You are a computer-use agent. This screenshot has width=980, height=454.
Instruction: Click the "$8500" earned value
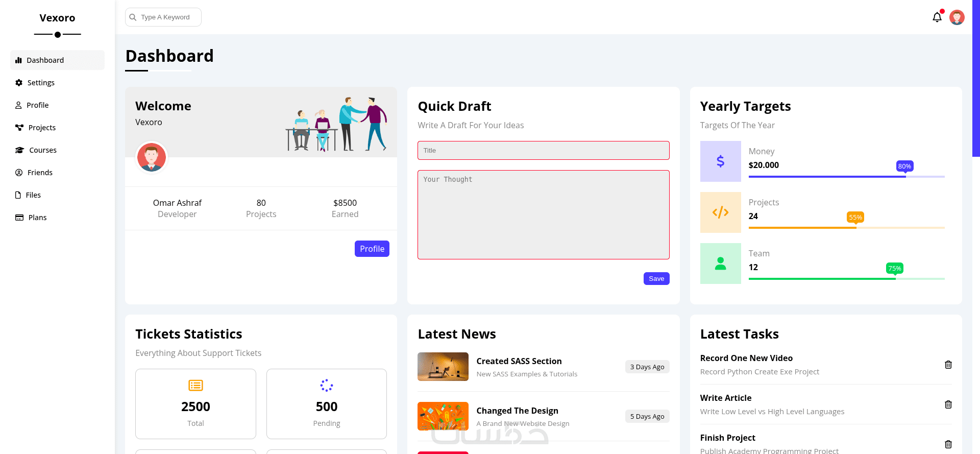coord(345,203)
